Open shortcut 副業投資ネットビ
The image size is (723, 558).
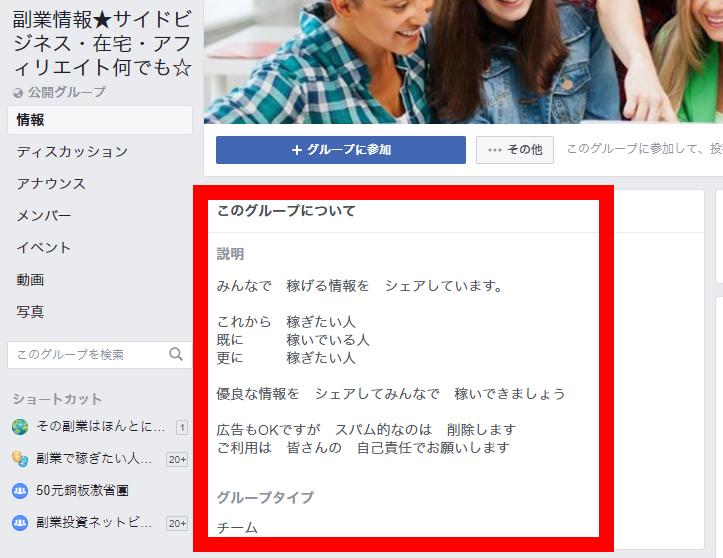[94, 522]
